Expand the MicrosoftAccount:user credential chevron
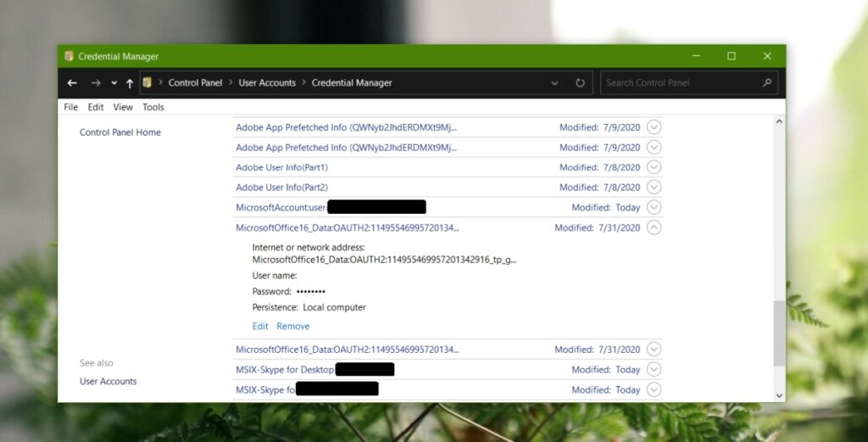Screen dimensions: 868x442 click(654, 207)
